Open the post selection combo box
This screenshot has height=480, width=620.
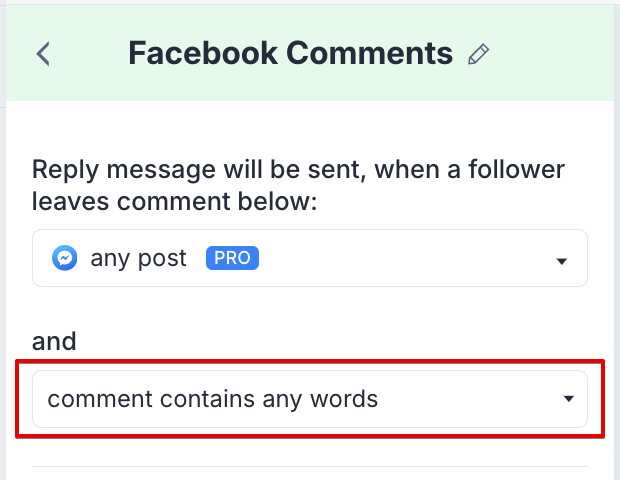click(x=310, y=258)
